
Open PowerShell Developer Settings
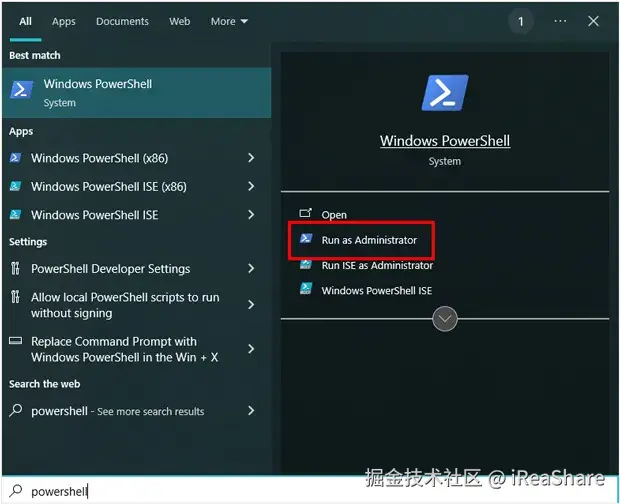[x=136, y=269]
